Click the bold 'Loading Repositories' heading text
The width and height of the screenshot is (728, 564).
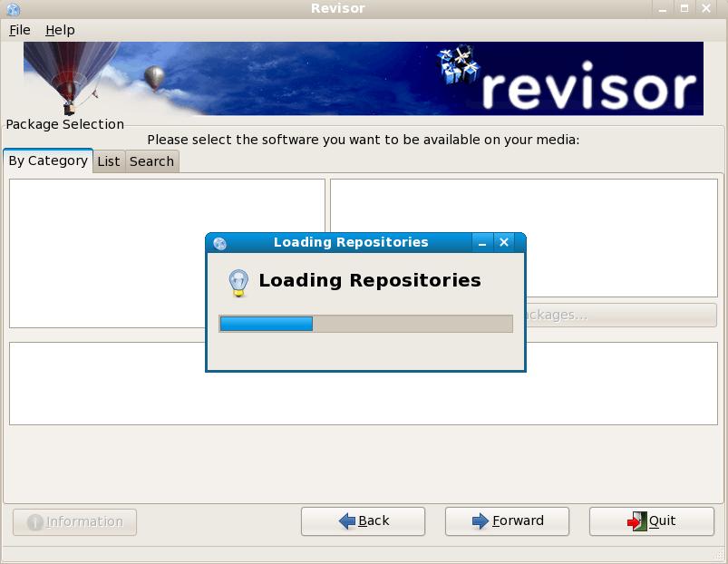click(370, 280)
